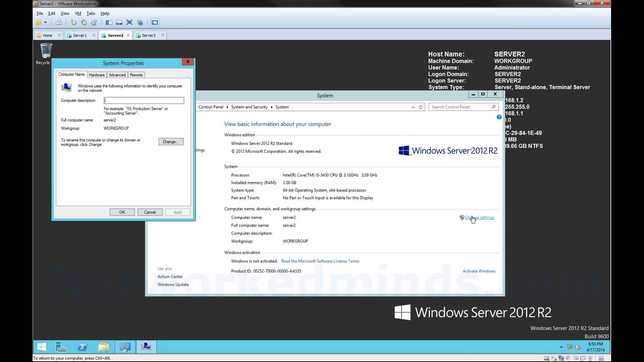Screen dimensions: 644x362
Task: Open the Edit menu
Action: (52, 13)
